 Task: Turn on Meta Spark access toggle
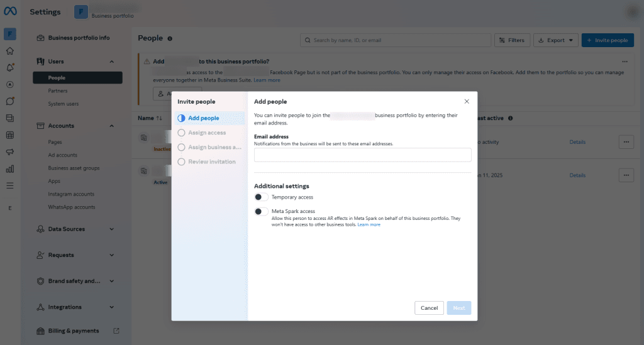(261, 212)
